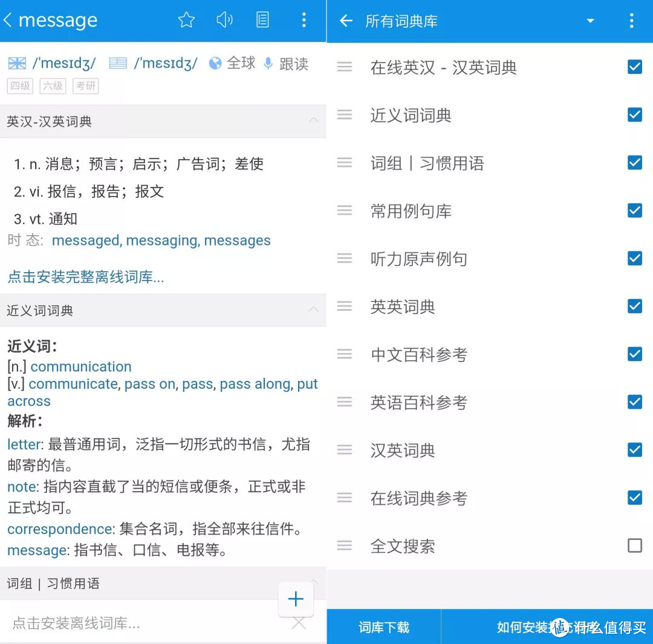Open 词库下载 button
This screenshot has height=644, width=653.
click(x=383, y=626)
